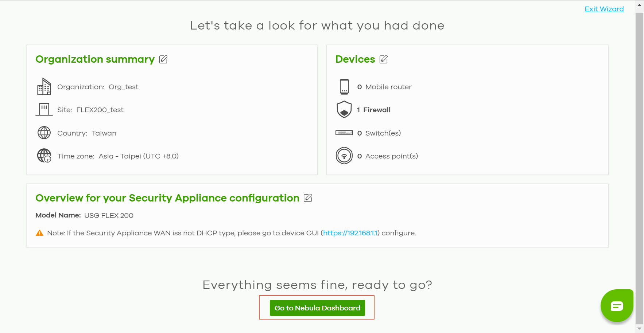Edit Security Appliance configuration via pencil icon
Image resolution: width=644 pixels, height=333 pixels.
[308, 198]
